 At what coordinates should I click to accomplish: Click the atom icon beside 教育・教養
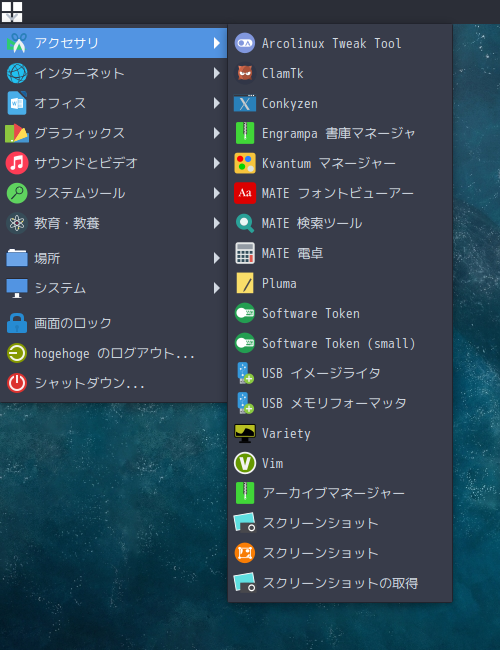[x=17, y=223]
